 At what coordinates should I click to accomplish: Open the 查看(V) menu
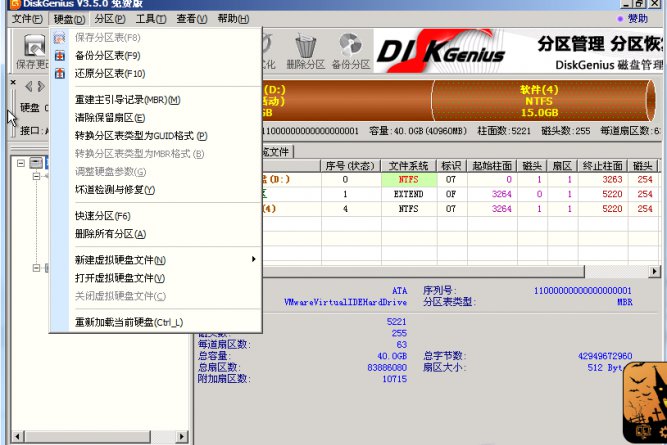pos(191,19)
